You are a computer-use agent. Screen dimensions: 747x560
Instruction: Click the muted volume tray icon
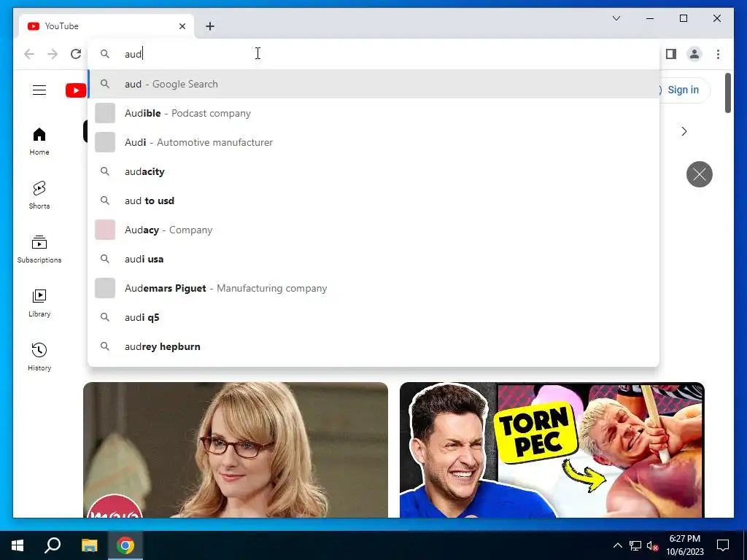pyautogui.click(x=652, y=545)
